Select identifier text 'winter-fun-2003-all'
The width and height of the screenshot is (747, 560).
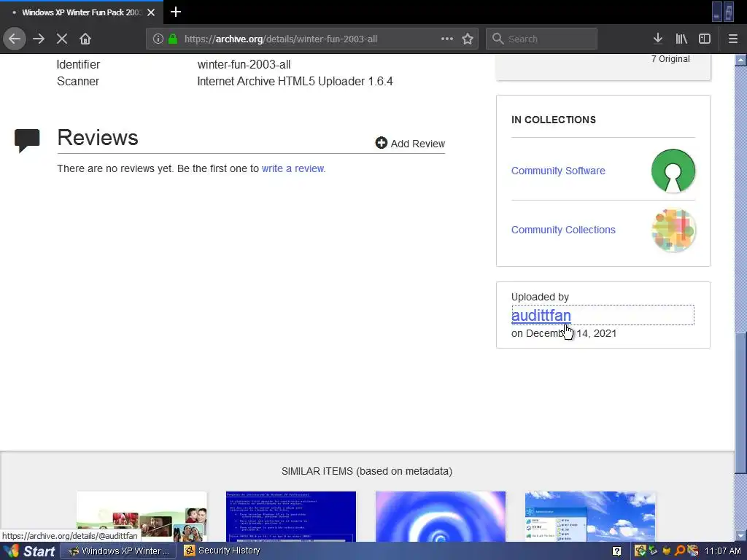point(244,64)
